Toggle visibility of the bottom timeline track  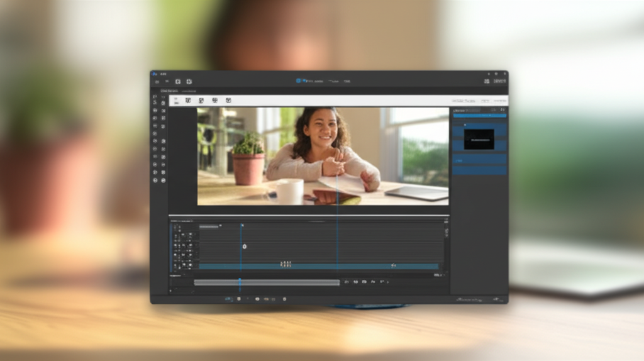tap(177, 266)
